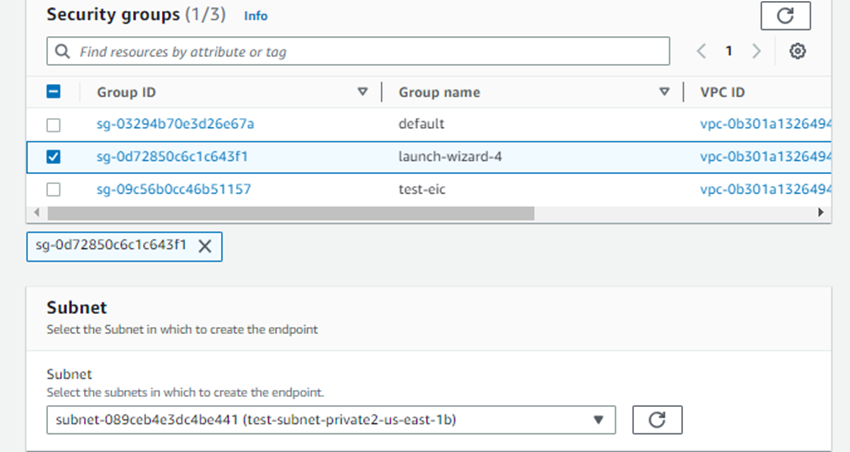Open table preferences gear icon
The width and height of the screenshot is (850, 452).
[797, 51]
